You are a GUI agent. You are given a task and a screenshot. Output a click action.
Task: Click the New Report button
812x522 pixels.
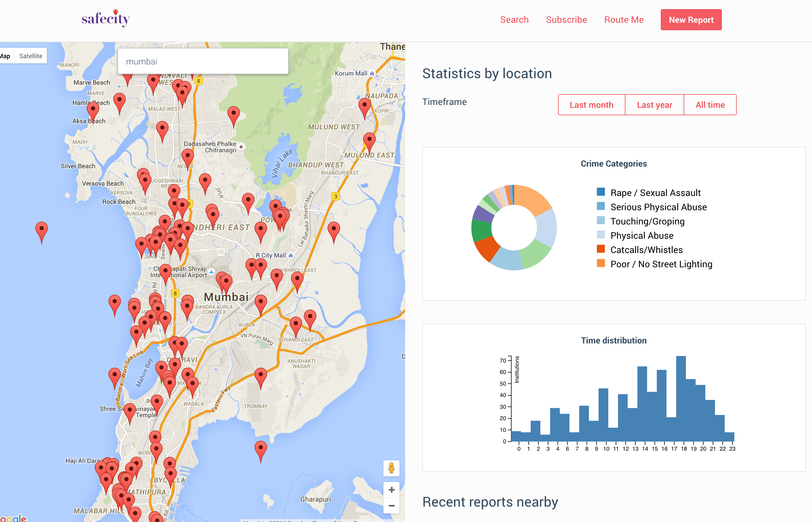691,20
